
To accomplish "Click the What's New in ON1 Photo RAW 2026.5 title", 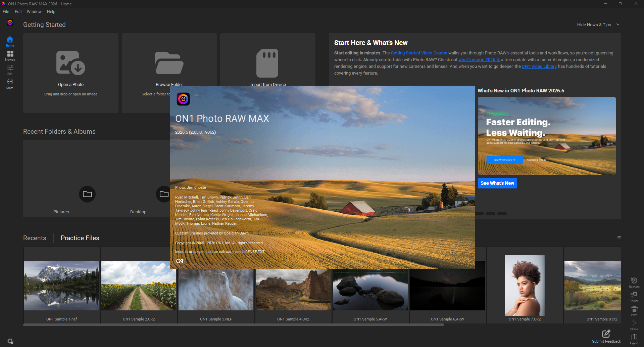I will (x=521, y=91).
